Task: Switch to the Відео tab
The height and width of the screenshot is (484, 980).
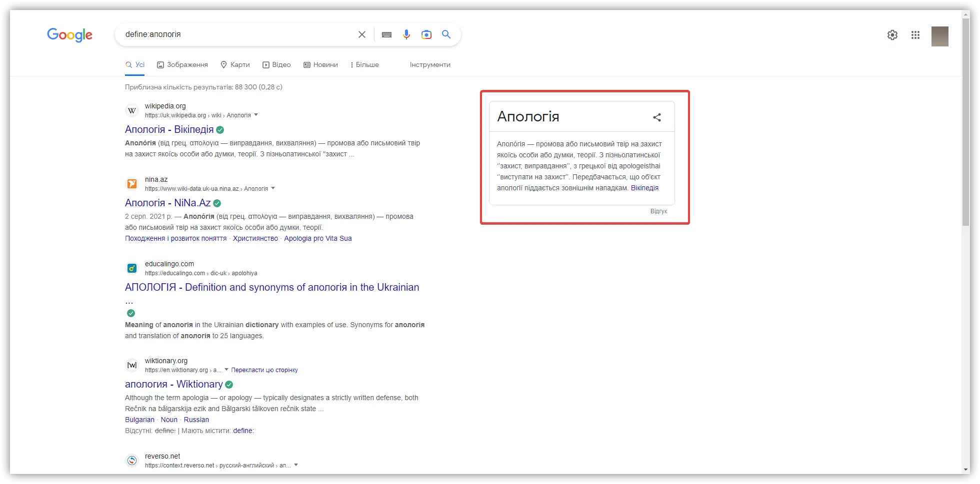Action: pyautogui.click(x=277, y=65)
